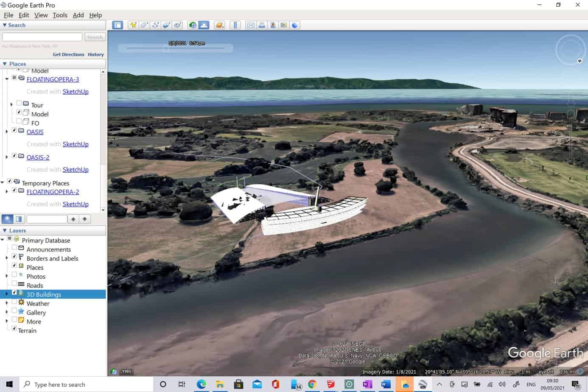Viewport: 588px width, 392px height.
Task: Enable the Roads layer checkbox
Action: click(14, 283)
